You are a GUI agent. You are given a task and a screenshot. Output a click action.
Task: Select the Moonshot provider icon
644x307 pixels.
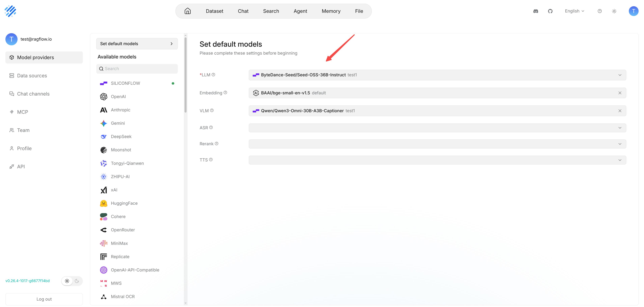click(x=104, y=150)
